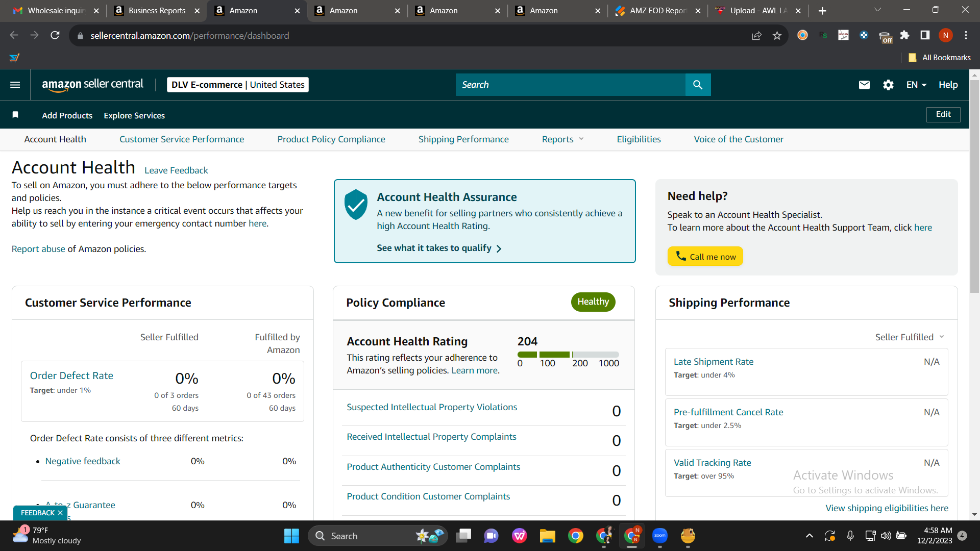Open the All Bookmarks folder
Viewport: 980px width, 551px height.
[x=940, y=58]
